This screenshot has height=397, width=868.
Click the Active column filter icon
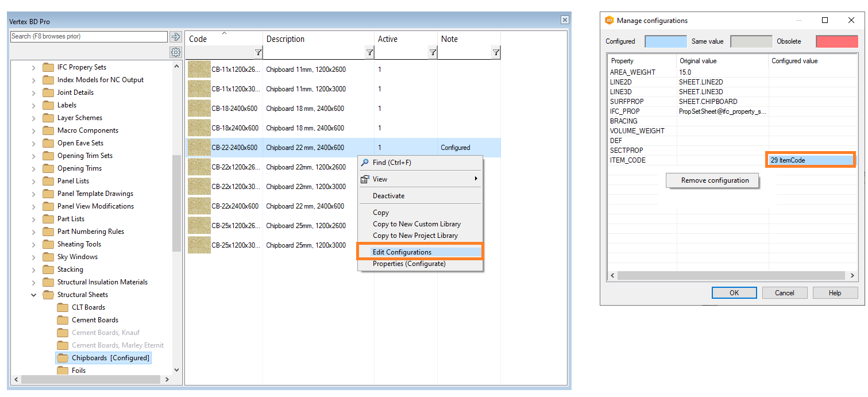(433, 53)
